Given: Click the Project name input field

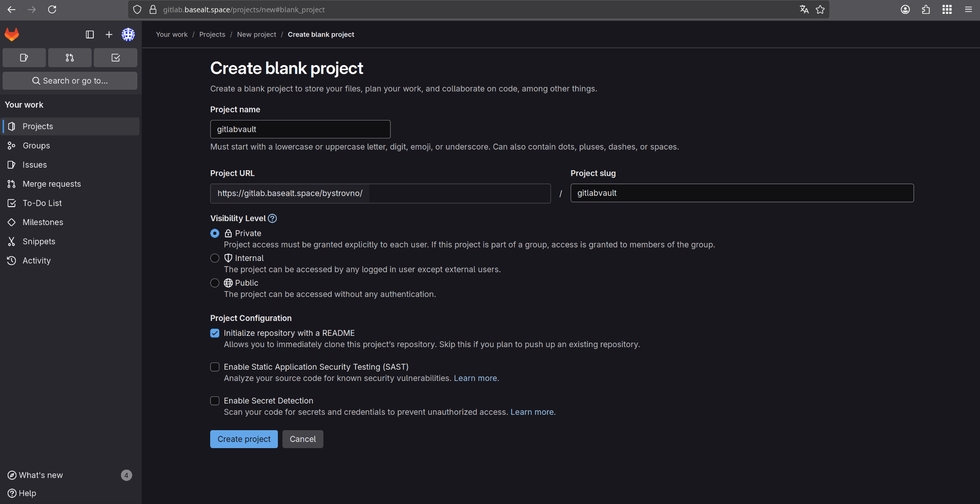Looking at the screenshot, I should click(x=300, y=129).
